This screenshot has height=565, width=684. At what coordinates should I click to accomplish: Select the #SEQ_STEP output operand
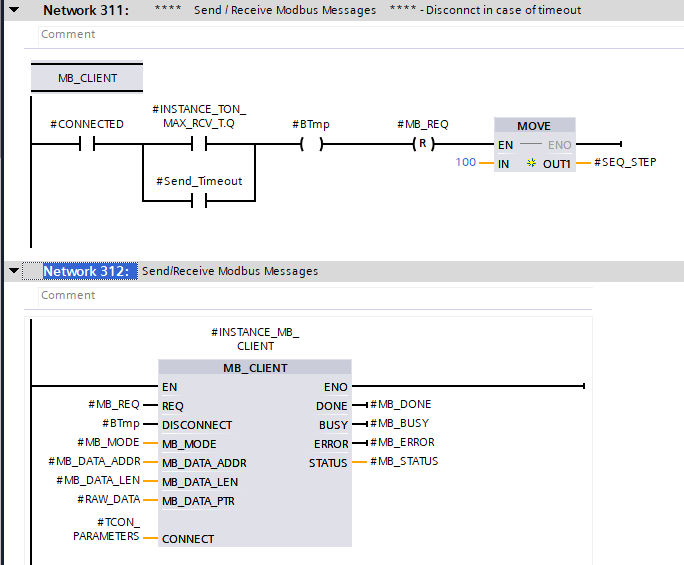click(625, 162)
